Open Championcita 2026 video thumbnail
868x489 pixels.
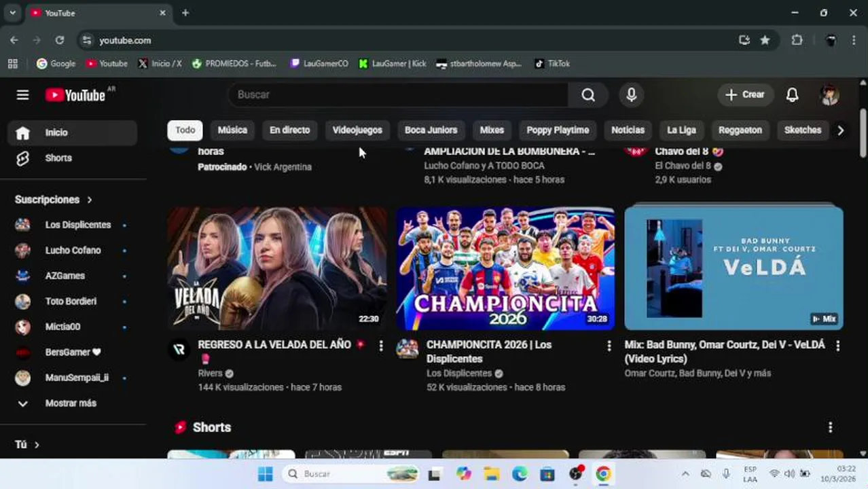pyautogui.click(x=505, y=268)
